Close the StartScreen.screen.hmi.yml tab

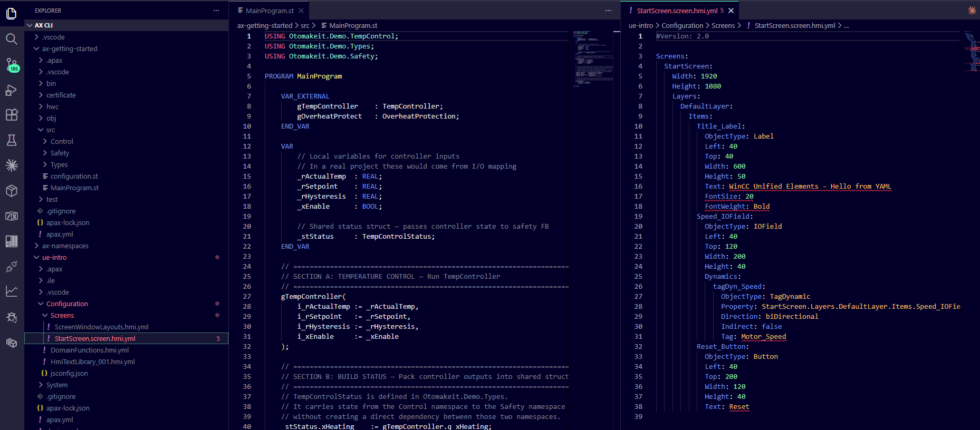[x=731, y=11]
